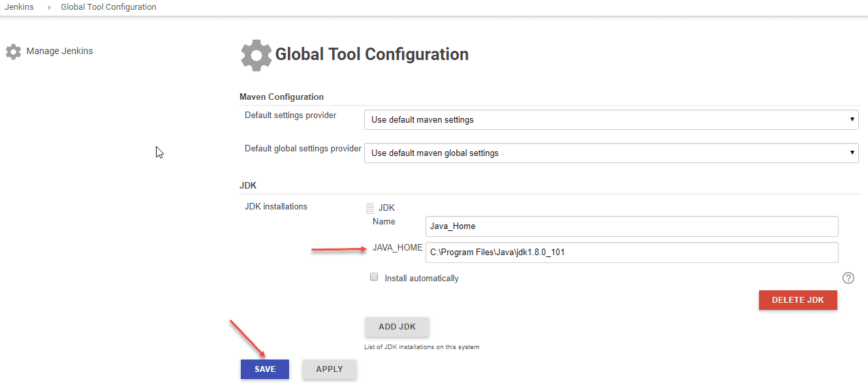Open the Default settings provider dropdown
Image resolution: width=868 pixels, height=383 pixels.
[x=610, y=120]
